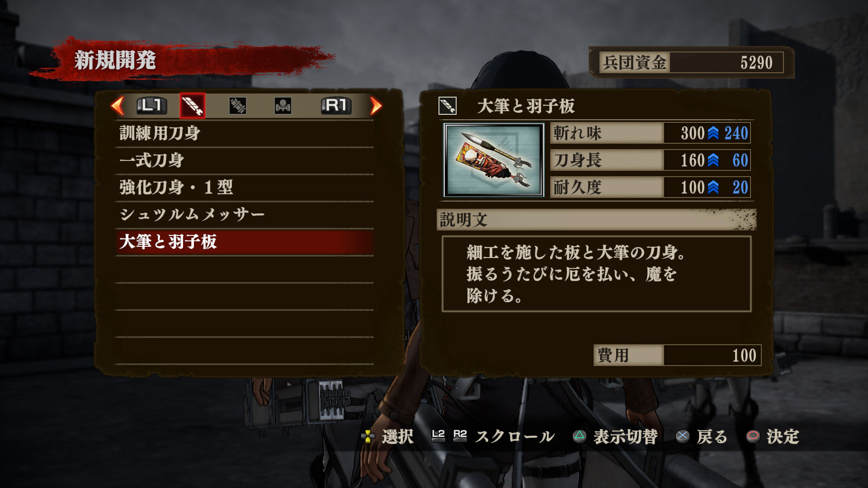This screenshot has height=488, width=868.
Task: Select the highlighted 大筆と羽子板 entry
Action: tap(244, 242)
